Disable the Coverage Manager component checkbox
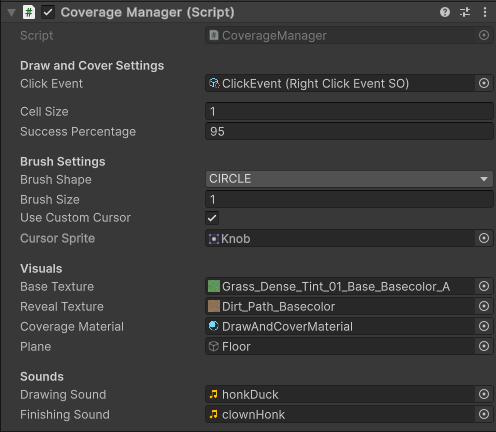The height and width of the screenshot is (432, 496). click(x=48, y=13)
